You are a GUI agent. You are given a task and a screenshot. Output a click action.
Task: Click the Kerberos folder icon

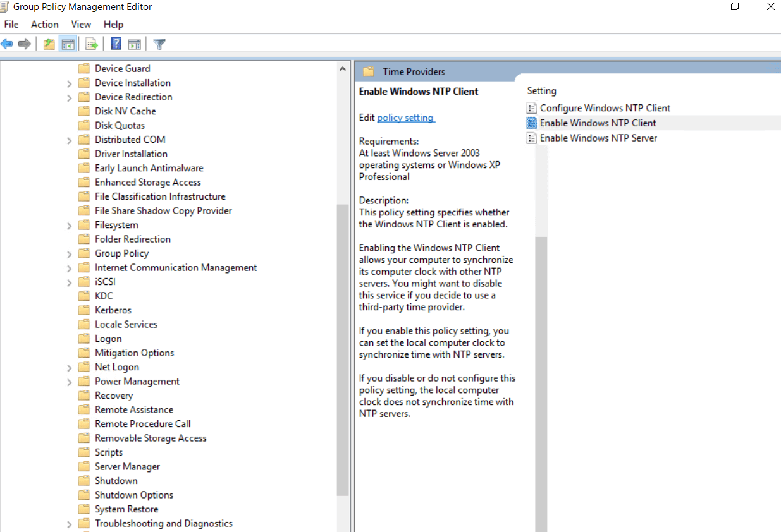pos(84,310)
